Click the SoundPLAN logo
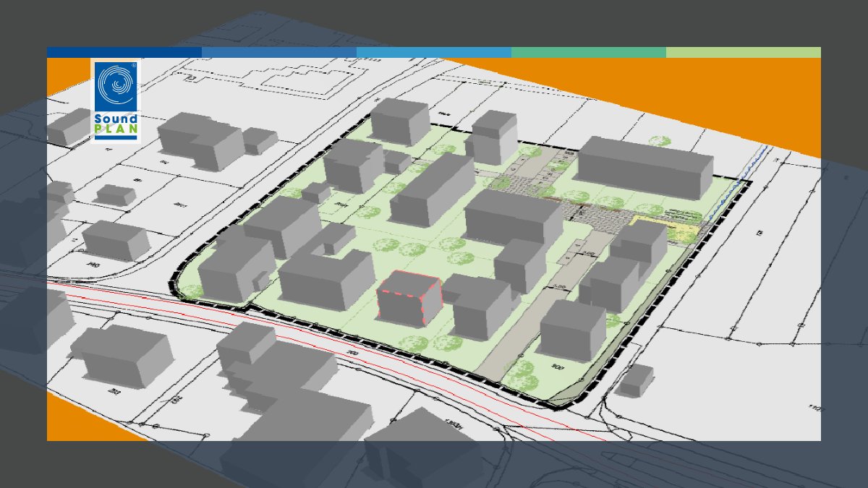 (x=116, y=101)
